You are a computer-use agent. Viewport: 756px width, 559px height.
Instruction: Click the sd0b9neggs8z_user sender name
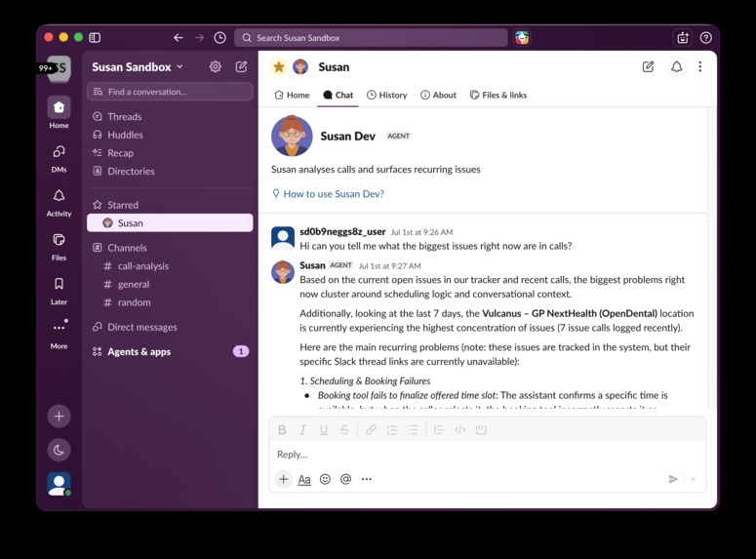342,232
